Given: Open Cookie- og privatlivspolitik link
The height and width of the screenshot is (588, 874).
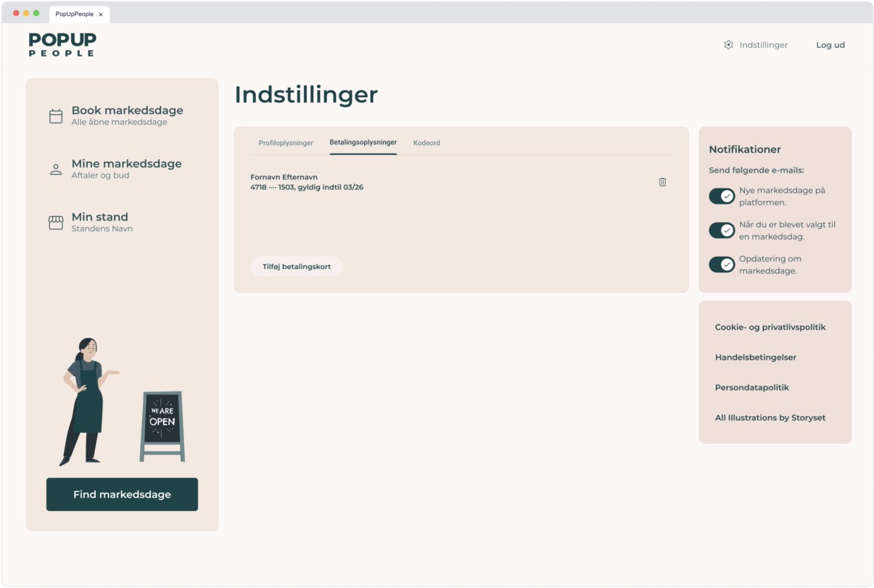Looking at the screenshot, I should click(770, 327).
